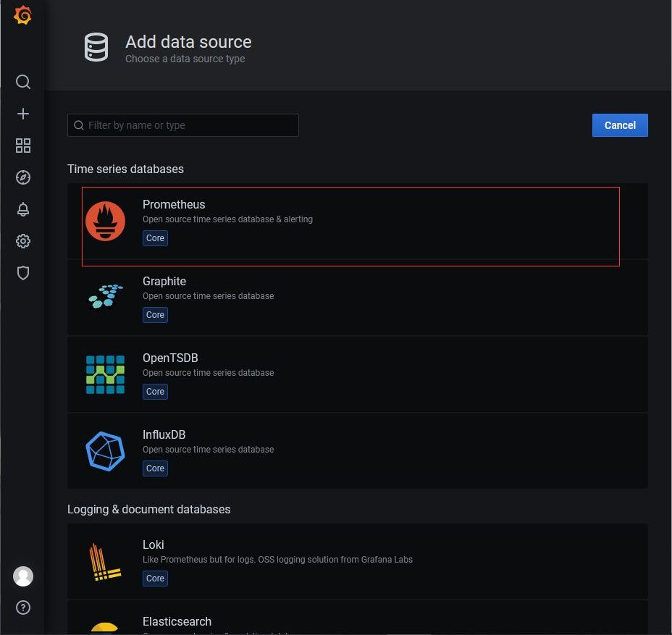Viewport: 672px width, 635px height.
Task: Click the Core badge under InfluxDB
Action: click(155, 468)
